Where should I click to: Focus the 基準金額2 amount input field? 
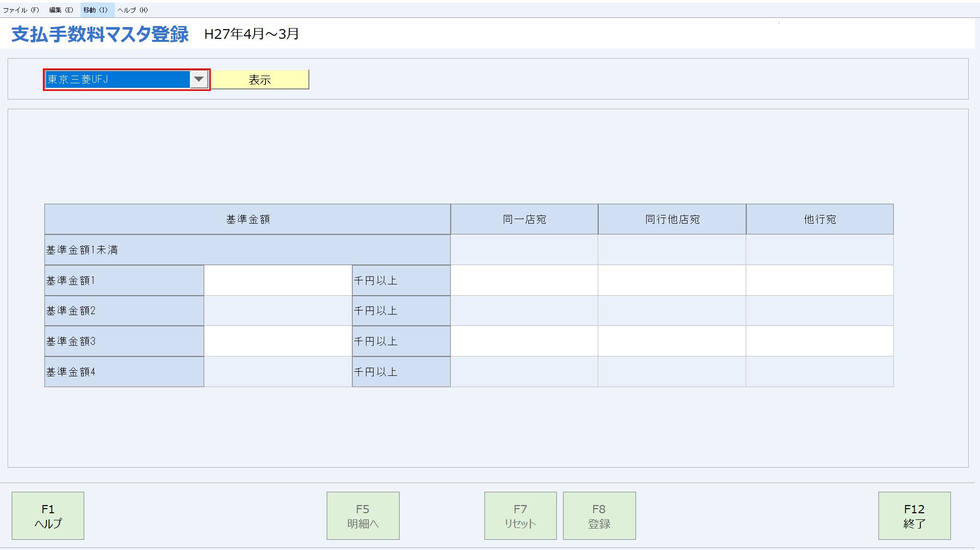pos(278,310)
